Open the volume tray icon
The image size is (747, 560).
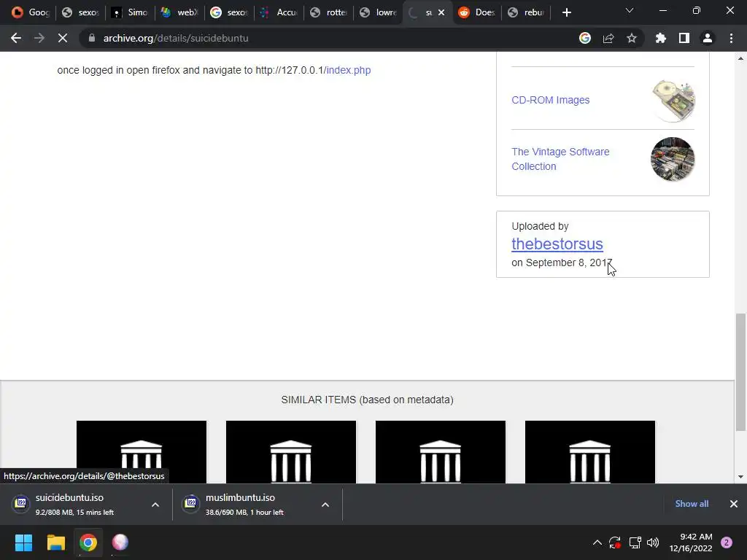(653, 542)
